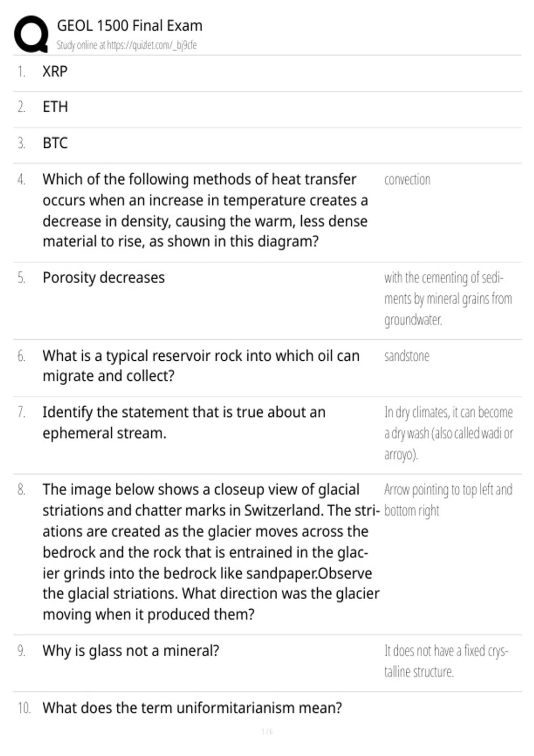Click the Quizlet Q logo icon
Screen dimensions: 534x756
[31, 34]
